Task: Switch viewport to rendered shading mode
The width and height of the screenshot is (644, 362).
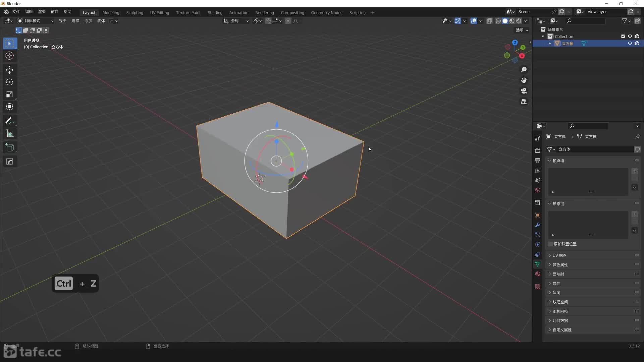Action: click(x=519, y=21)
